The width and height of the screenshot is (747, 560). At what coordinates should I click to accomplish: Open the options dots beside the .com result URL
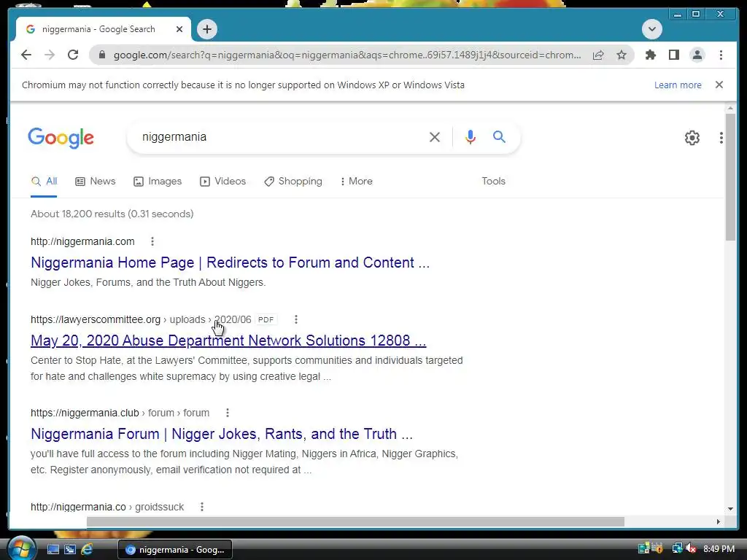(x=152, y=241)
